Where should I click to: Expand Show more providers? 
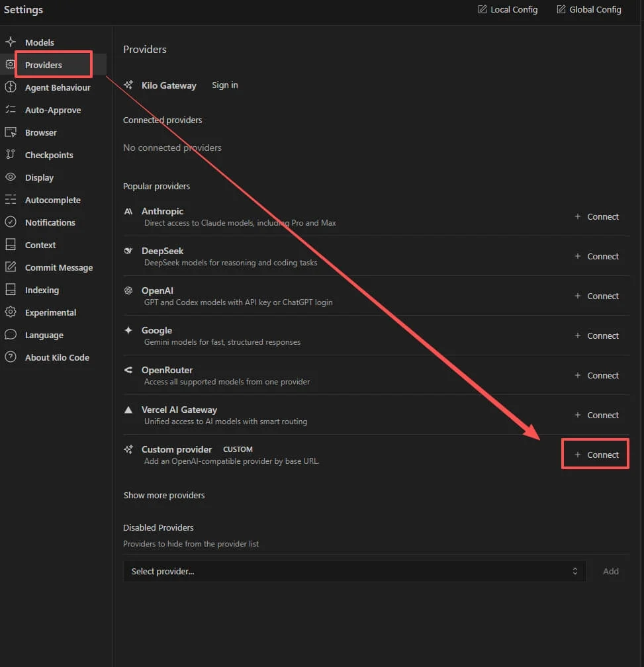tap(163, 495)
